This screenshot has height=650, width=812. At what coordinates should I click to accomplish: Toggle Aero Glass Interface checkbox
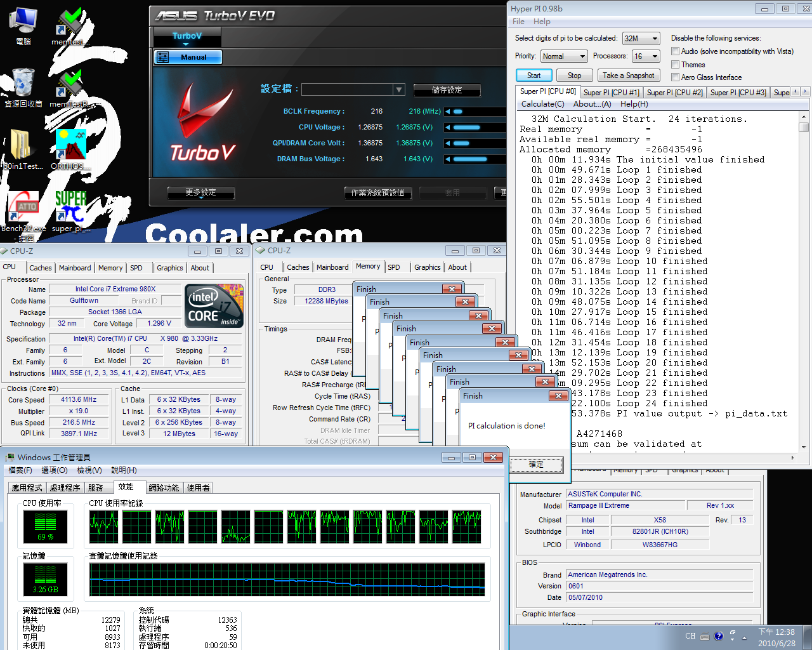(675, 77)
